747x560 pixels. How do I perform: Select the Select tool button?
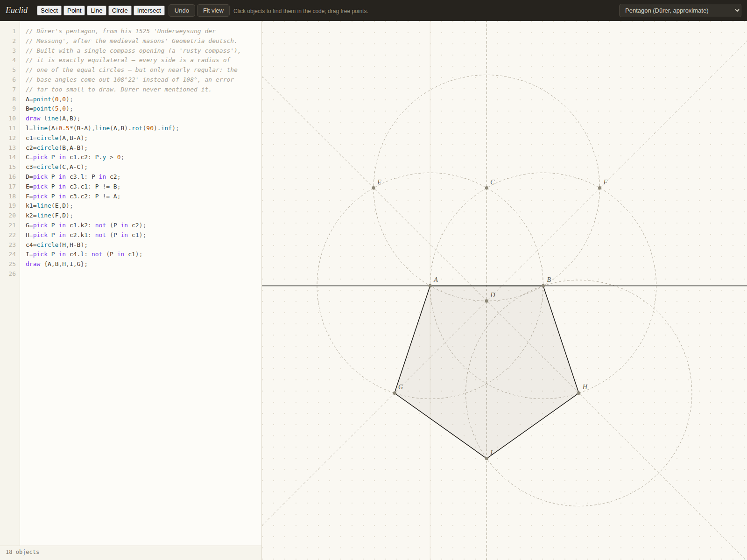49,10
